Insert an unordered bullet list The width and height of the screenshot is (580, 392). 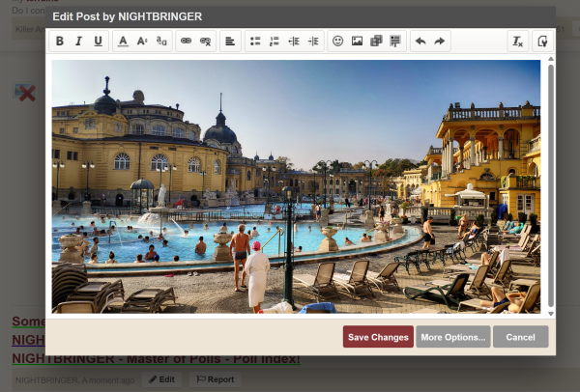point(255,42)
